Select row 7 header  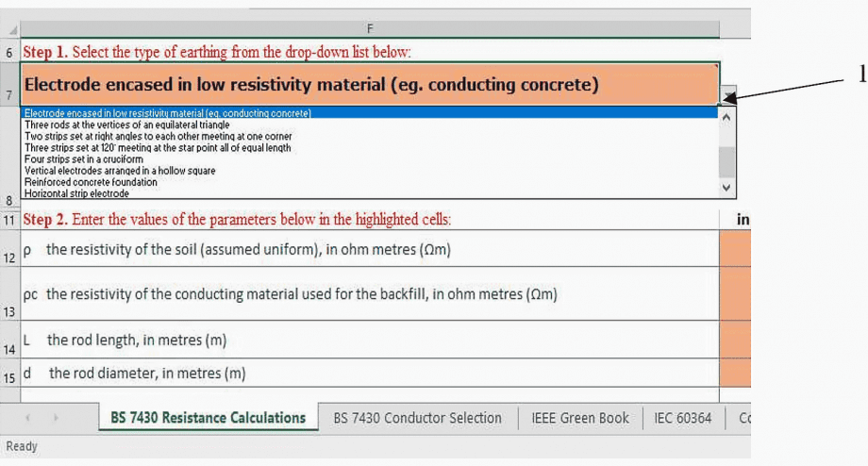[x=9, y=85]
